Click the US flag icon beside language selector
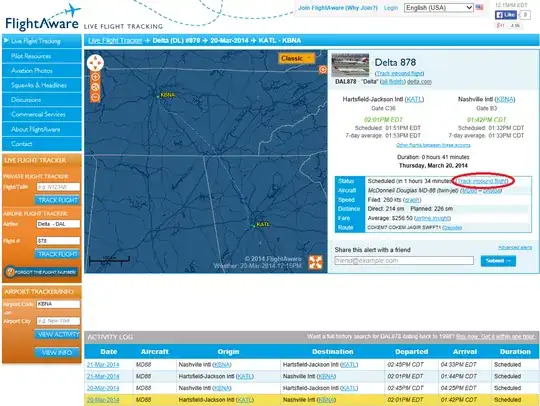Image resolution: width=540 pixels, height=406 pixels. 479,7
